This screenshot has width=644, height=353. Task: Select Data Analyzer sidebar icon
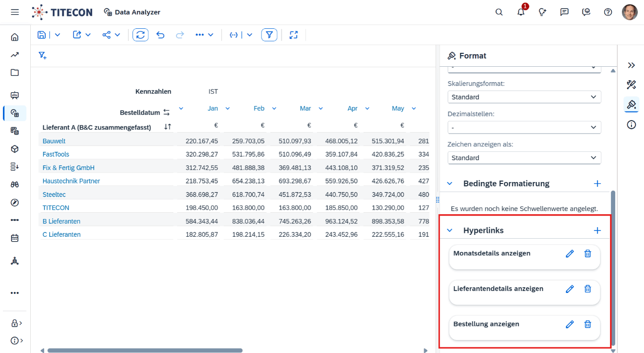point(15,113)
